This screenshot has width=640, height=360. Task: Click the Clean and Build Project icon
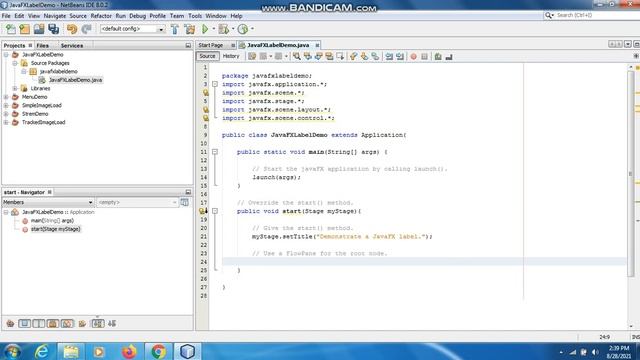point(190,29)
